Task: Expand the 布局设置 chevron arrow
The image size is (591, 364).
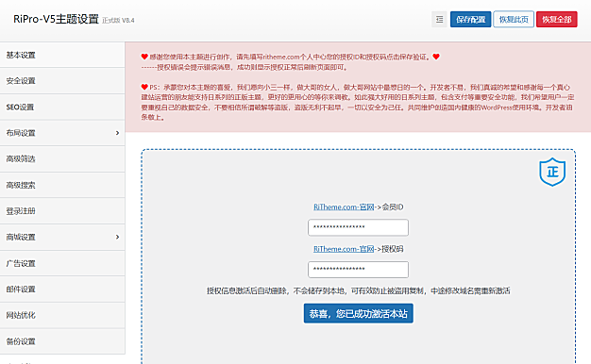Action: point(117,133)
